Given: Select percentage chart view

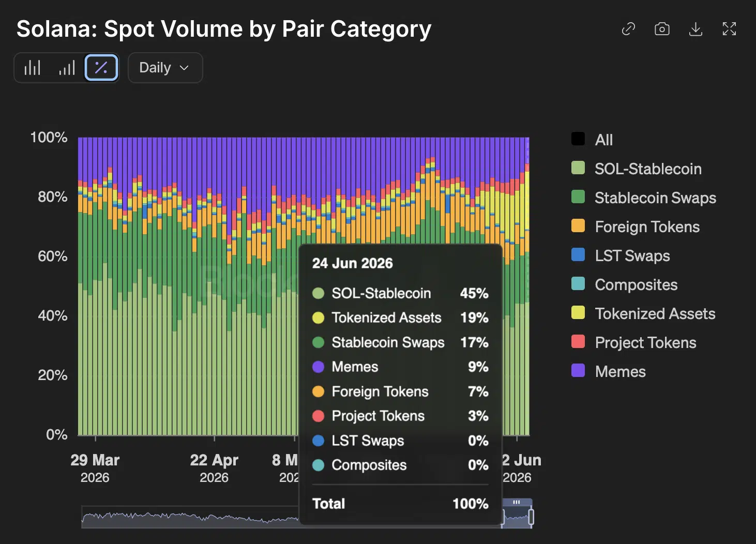Looking at the screenshot, I should click(101, 68).
